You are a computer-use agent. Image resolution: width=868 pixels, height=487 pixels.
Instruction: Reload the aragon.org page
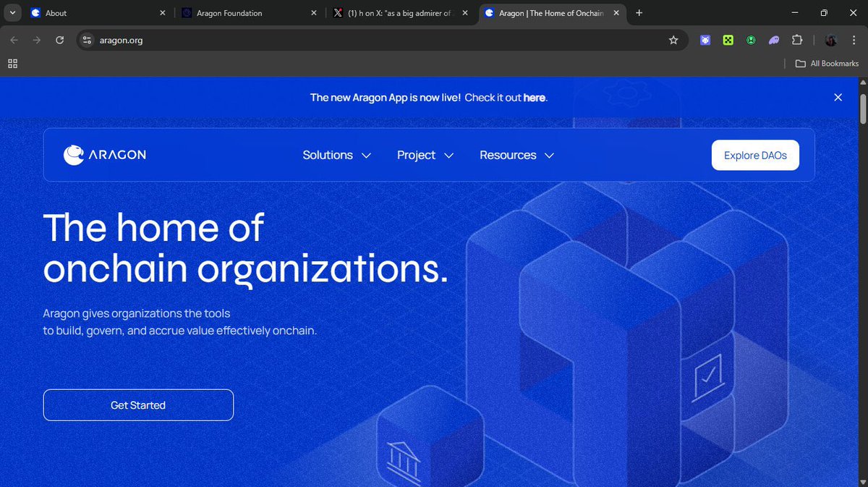[60, 41]
